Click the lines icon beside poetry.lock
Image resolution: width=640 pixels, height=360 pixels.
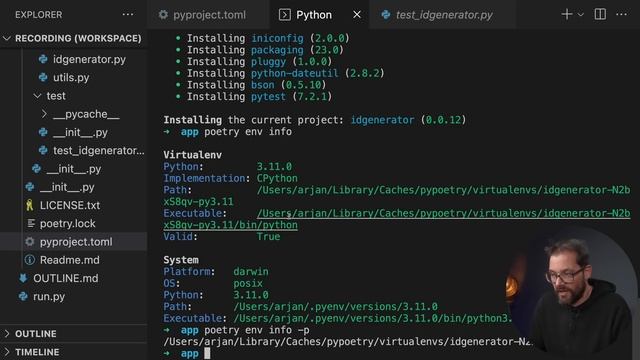pos(31,224)
